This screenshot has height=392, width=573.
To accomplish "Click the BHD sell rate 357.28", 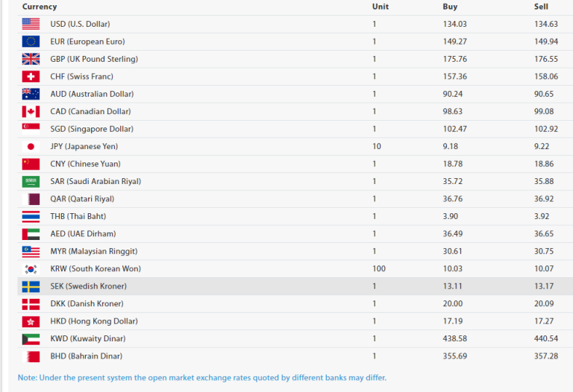I will [546, 356].
